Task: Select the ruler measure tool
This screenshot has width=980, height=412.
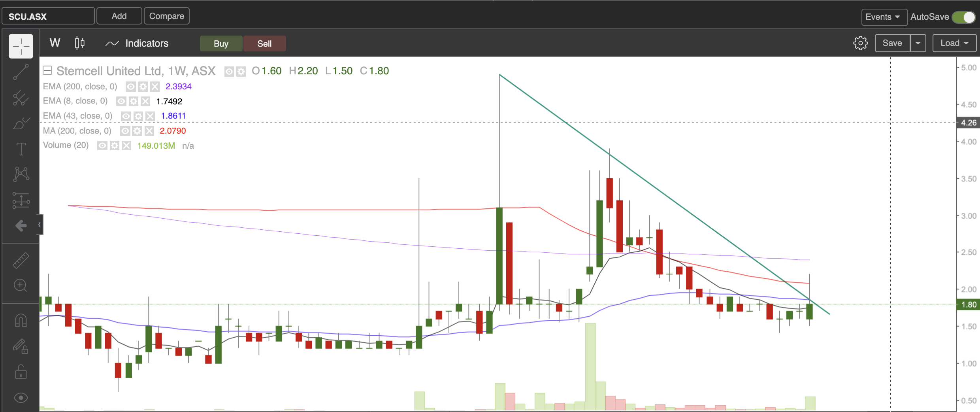Action: [x=21, y=261]
